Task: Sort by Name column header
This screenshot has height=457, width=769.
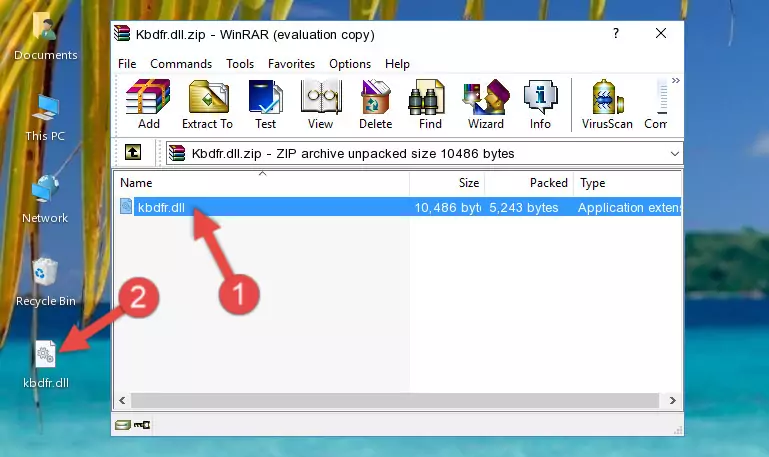Action: [x=262, y=183]
